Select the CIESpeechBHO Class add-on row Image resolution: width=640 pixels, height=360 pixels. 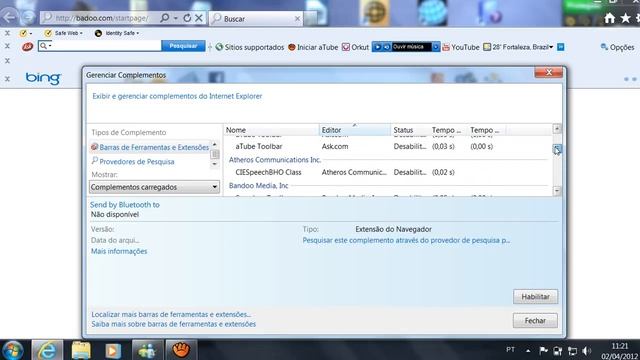387,172
